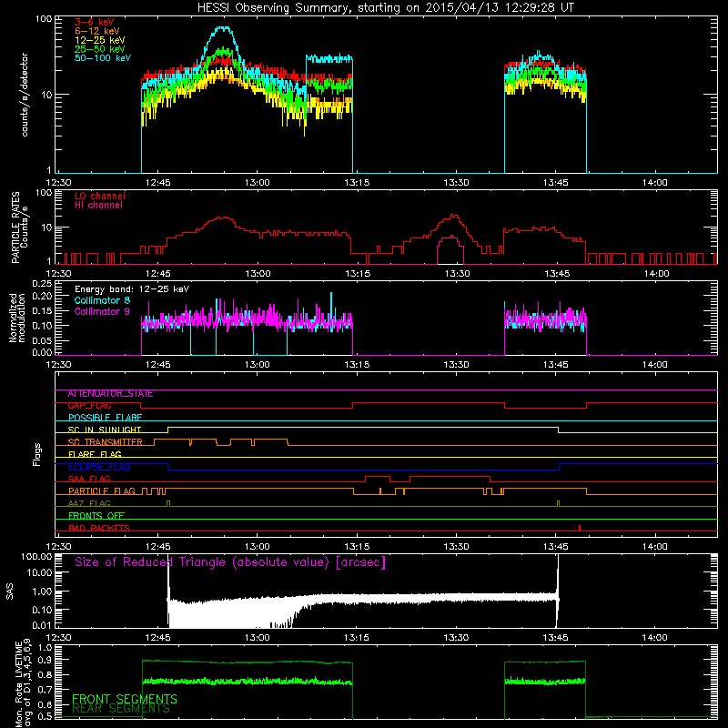Viewport: 728px width, 728px height.
Task: Click the PARTICLE_FLAG label
Action: click(102, 491)
